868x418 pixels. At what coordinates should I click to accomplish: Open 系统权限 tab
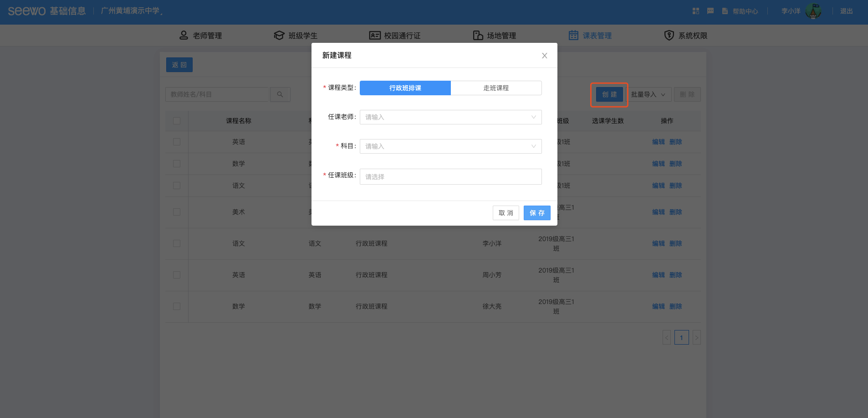pos(686,36)
